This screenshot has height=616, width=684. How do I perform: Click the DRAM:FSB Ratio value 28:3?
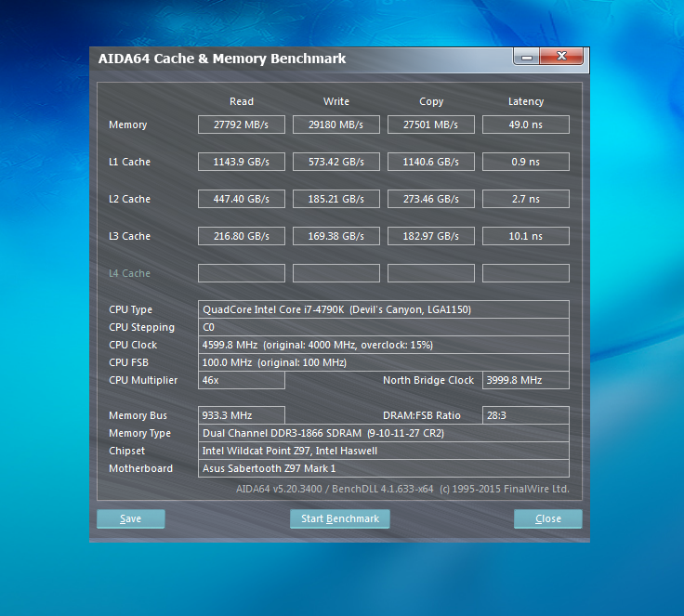[526, 415]
